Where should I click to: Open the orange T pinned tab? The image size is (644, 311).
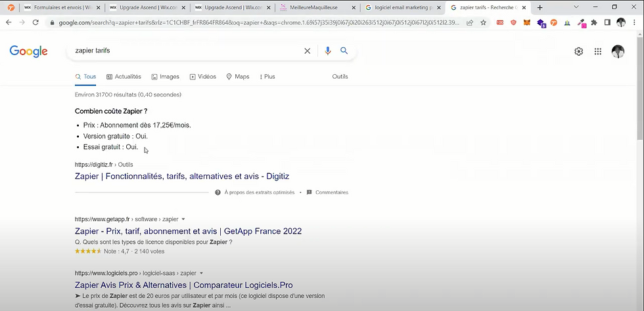[11, 7]
